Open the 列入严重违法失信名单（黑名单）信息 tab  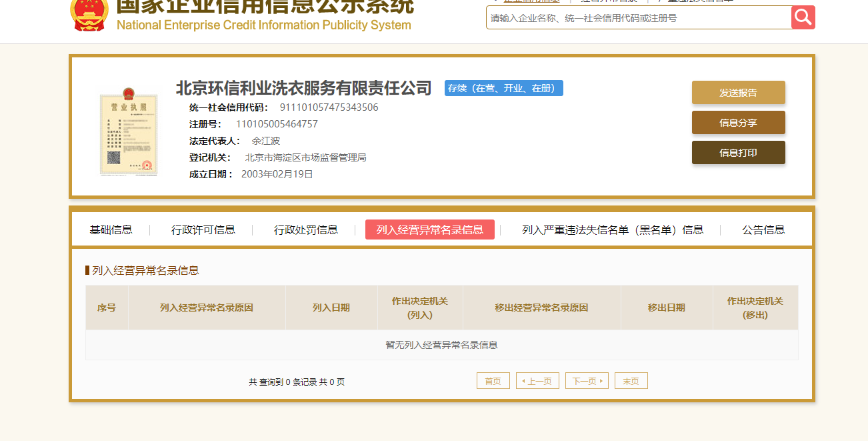[613, 230]
